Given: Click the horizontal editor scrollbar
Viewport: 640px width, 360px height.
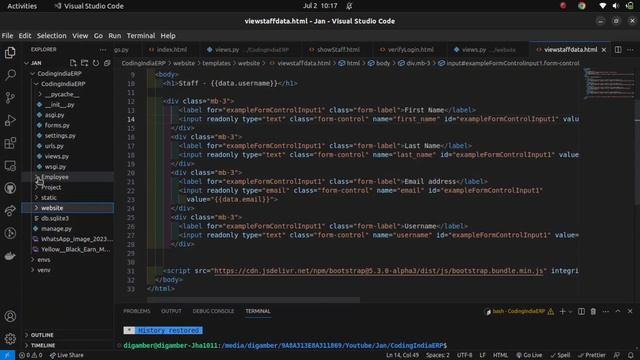Looking at the screenshot, I should point(253,300).
